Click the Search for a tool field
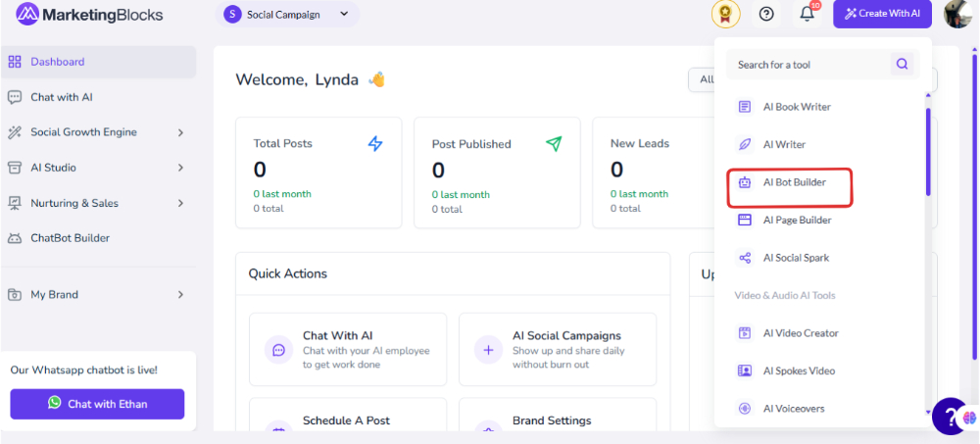 (x=809, y=65)
